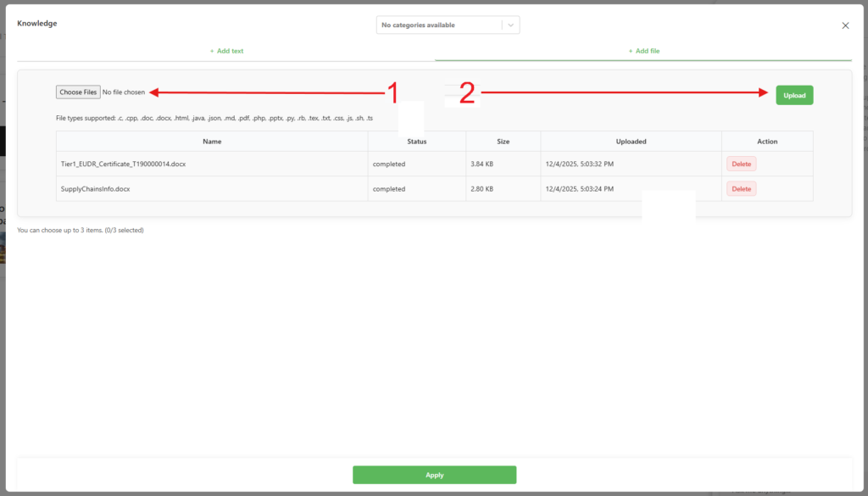Viewport: 868px width, 496px height.
Task: Delete the Tier1_EUDR_Certificate_T190000014.docx file
Action: coord(741,164)
